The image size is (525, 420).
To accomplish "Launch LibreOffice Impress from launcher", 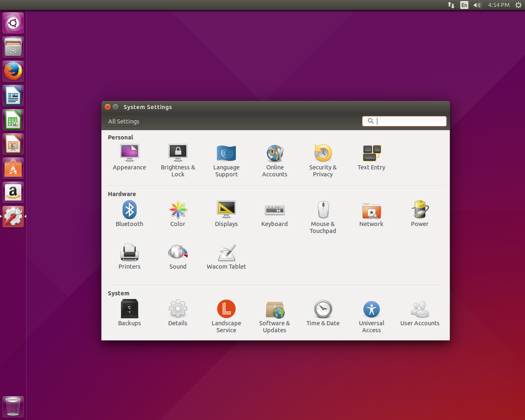I will [13, 144].
